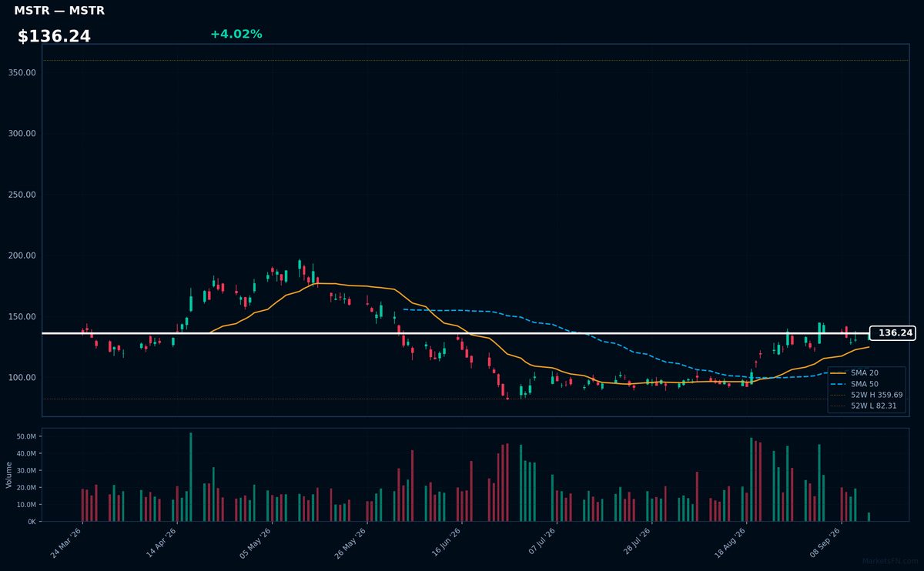Click the 50.0M volume axis label
Viewport: 924px width, 571px height.
28,436
